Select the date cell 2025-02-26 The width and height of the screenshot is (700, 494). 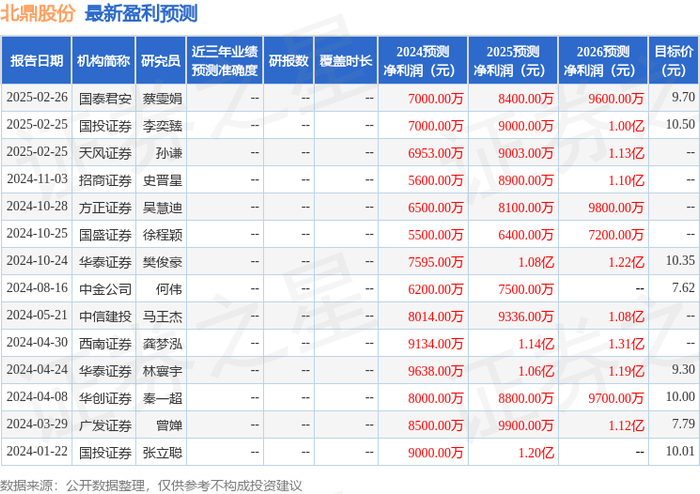[37, 97]
